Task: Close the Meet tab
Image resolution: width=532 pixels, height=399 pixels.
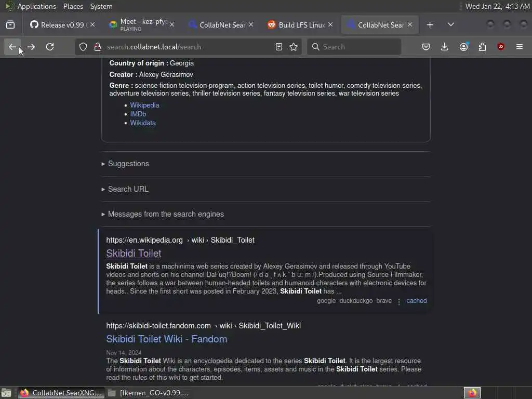Action: click(x=172, y=25)
